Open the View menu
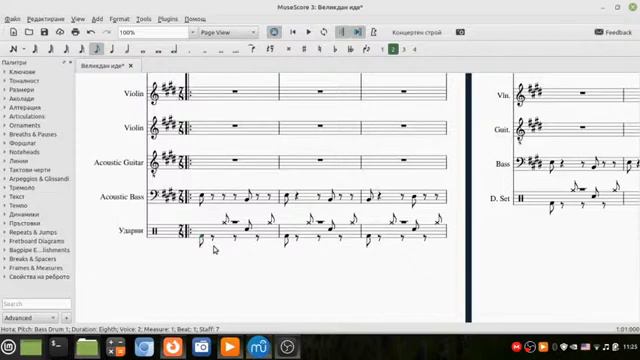Image resolution: width=640 pixels, height=360 pixels. pyautogui.click(x=78, y=19)
